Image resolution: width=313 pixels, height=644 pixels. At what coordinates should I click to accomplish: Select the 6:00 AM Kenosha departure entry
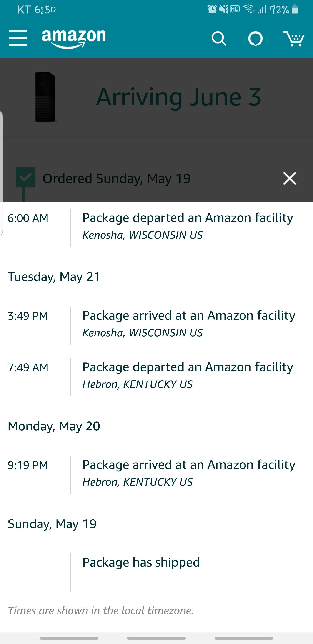coord(187,226)
